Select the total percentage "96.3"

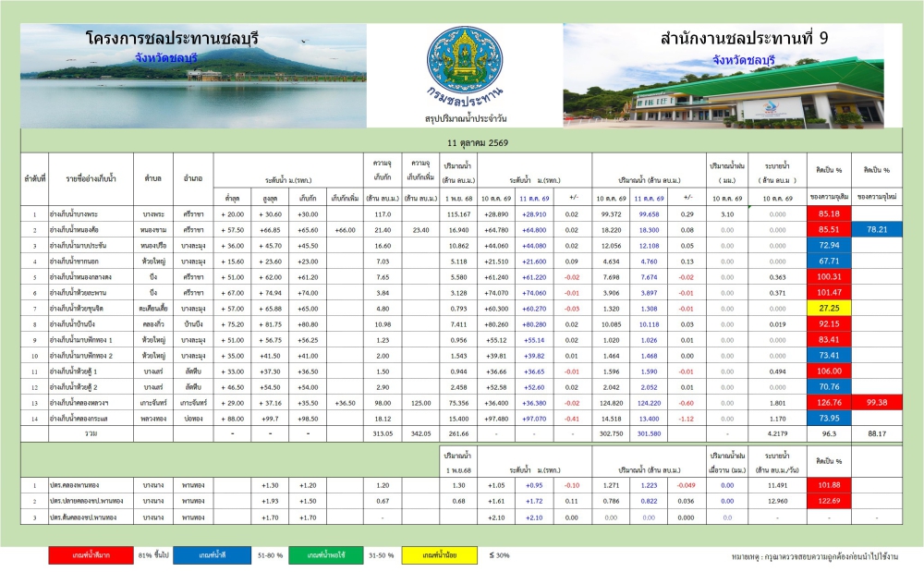(x=829, y=433)
